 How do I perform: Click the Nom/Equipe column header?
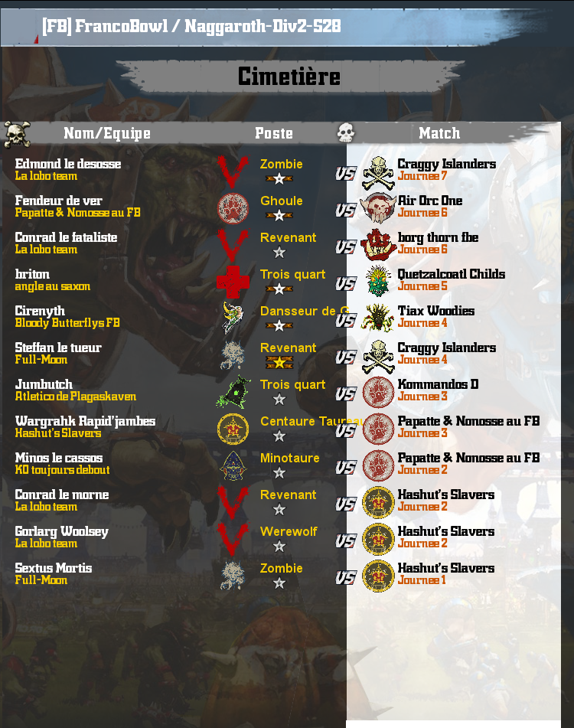tap(106, 134)
